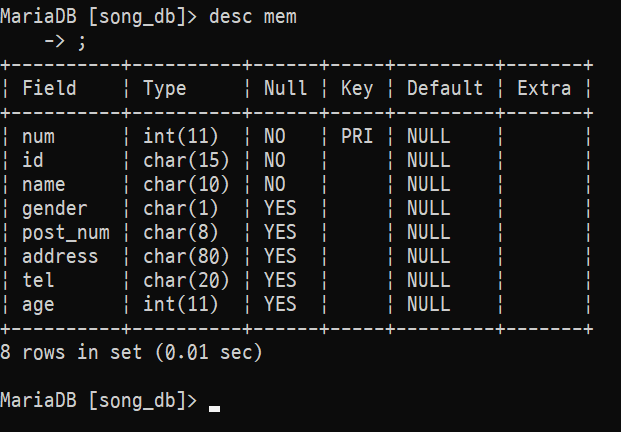Viewport: 621px width, 432px height.
Task: Click the 'desc mem' command text
Action: 253,17
